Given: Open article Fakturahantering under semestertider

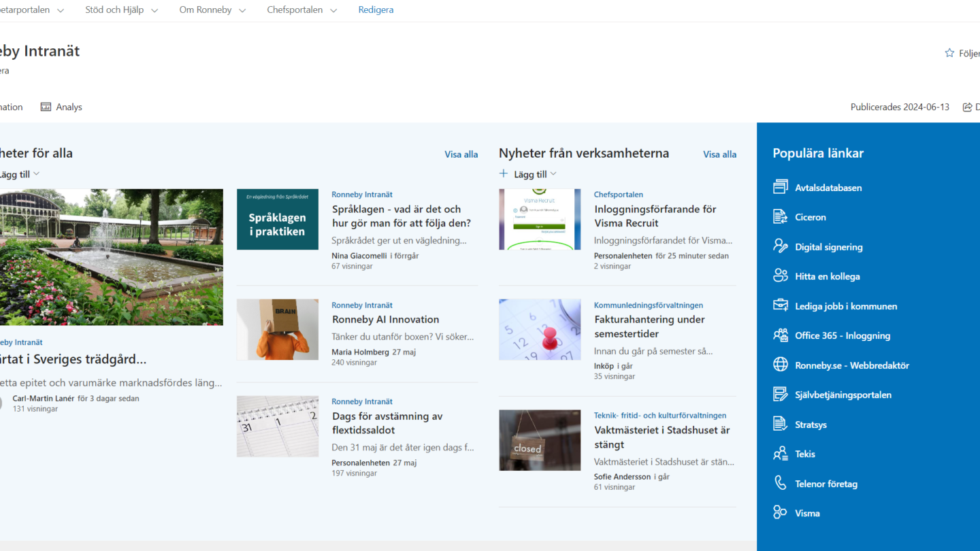Looking at the screenshot, I should pyautogui.click(x=649, y=327).
